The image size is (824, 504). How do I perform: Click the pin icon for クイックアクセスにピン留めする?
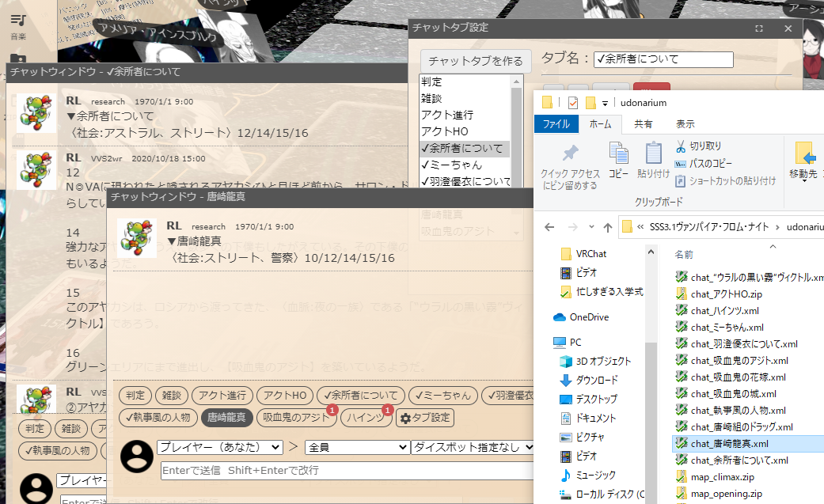point(570,153)
